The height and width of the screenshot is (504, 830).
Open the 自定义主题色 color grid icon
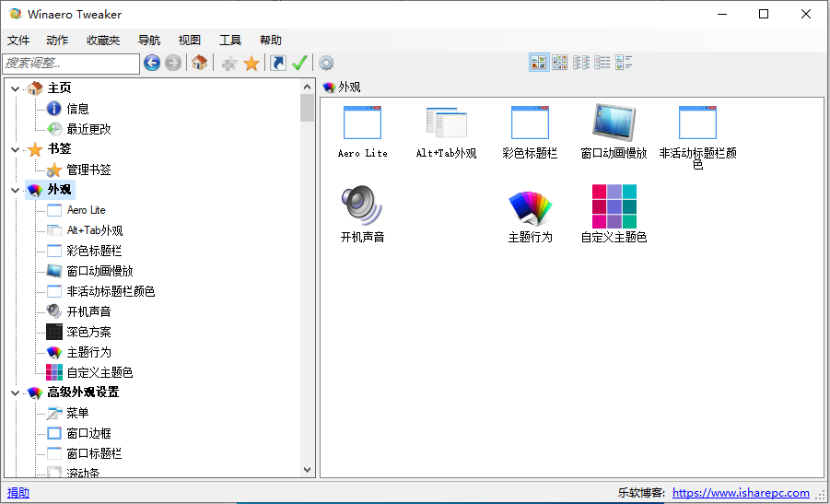point(614,205)
